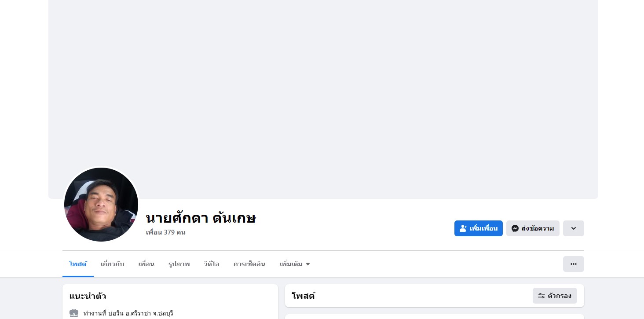Click the add friend person icon
The height and width of the screenshot is (319, 644).
tap(463, 228)
